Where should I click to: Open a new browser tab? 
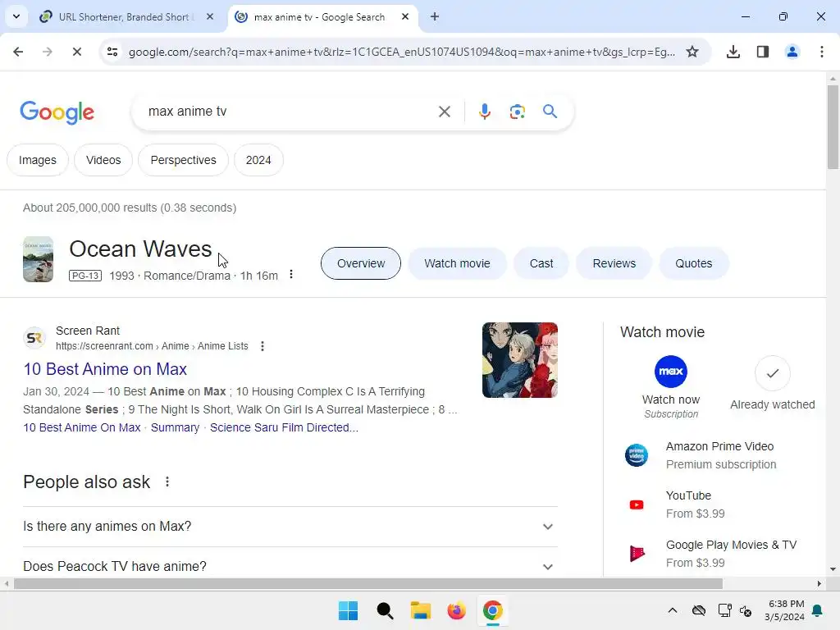click(x=435, y=16)
